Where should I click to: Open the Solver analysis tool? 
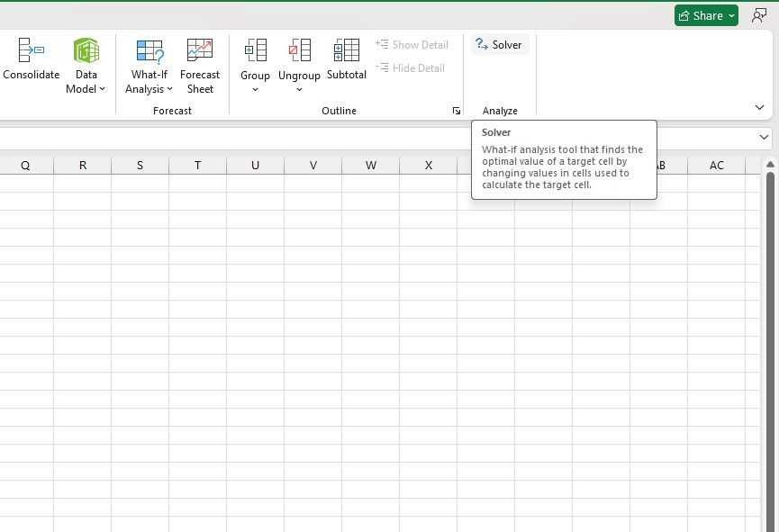click(x=500, y=44)
